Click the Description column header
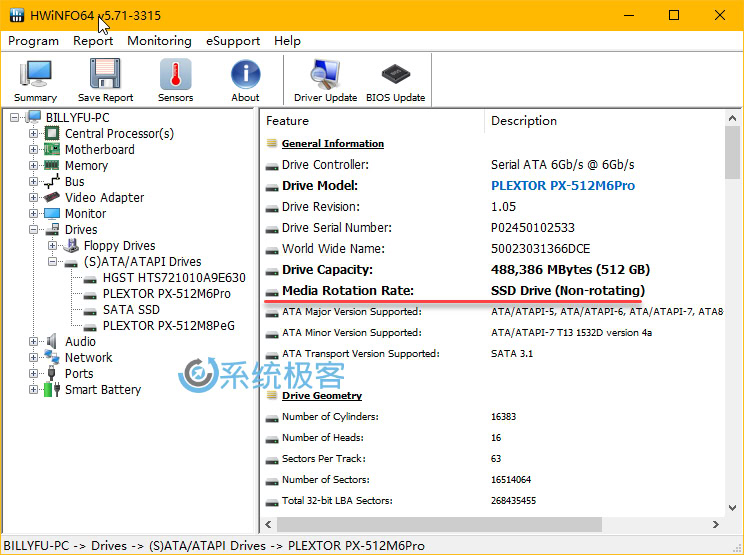Screen dimensions: 744x555 coord(604,121)
